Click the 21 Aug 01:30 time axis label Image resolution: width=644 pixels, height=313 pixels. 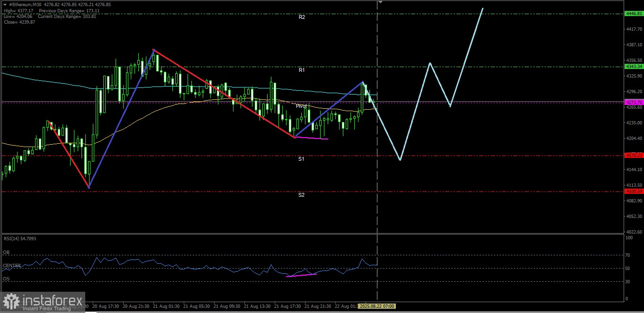pyautogui.click(x=166, y=306)
